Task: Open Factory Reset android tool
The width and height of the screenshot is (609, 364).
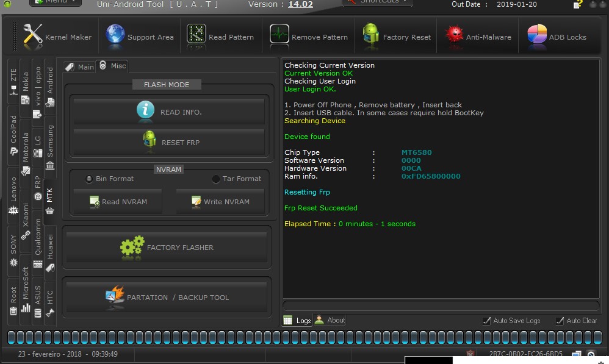Action: click(x=397, y=37)
